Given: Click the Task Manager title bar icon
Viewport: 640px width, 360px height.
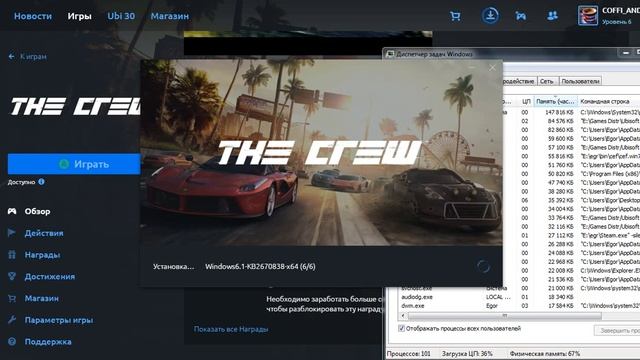Looking at the screenshot, I should tap(390, 54).
